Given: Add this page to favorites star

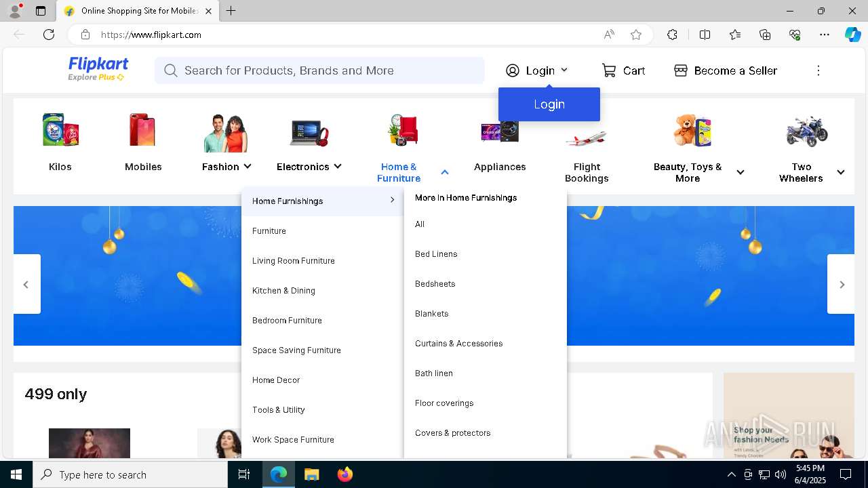Looking at the screenshot, I should click(x=635, y=35).
